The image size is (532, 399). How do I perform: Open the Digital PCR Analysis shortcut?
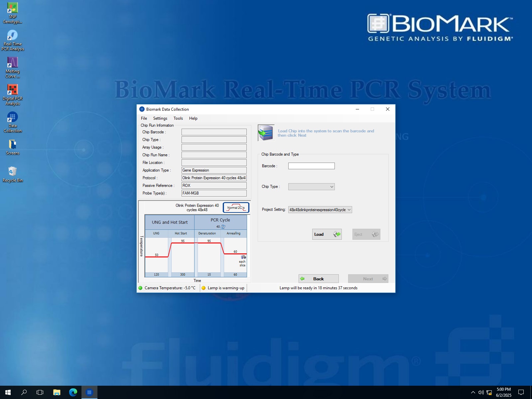click(12, 89)
